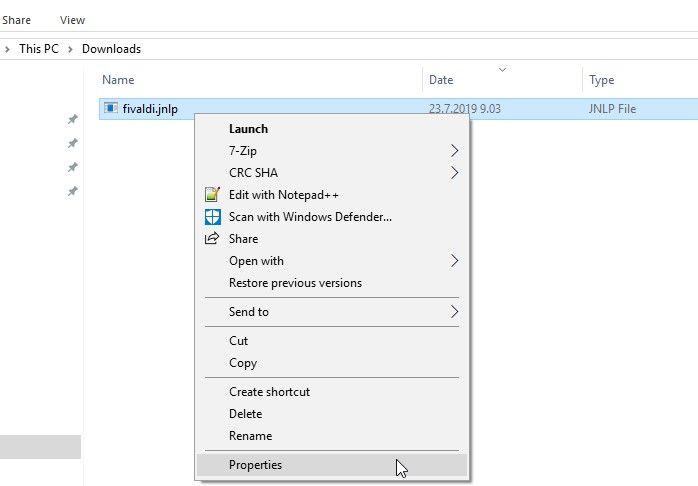Image resolution: width=698 pixels, height=486 pixels.
Task: Select Launch from the context menu
Action: pos(248,129)
